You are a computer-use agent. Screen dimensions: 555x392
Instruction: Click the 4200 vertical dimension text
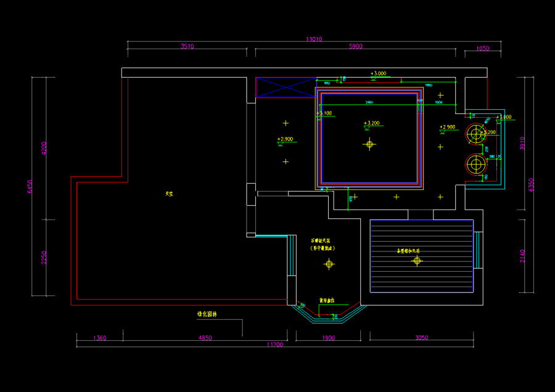44,149
